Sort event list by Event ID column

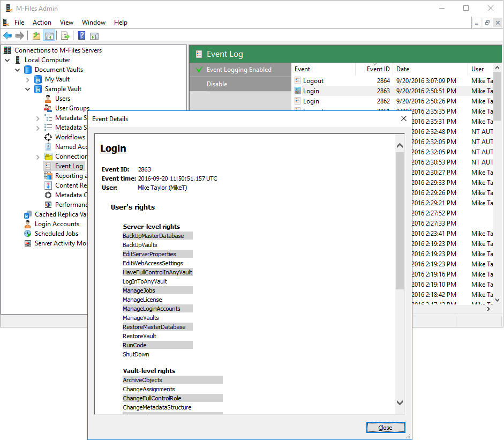(x=374, y=69)
